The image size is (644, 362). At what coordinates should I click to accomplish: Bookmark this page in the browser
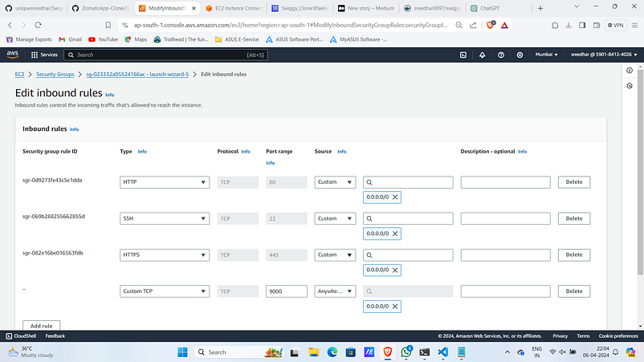click(108, 25)
